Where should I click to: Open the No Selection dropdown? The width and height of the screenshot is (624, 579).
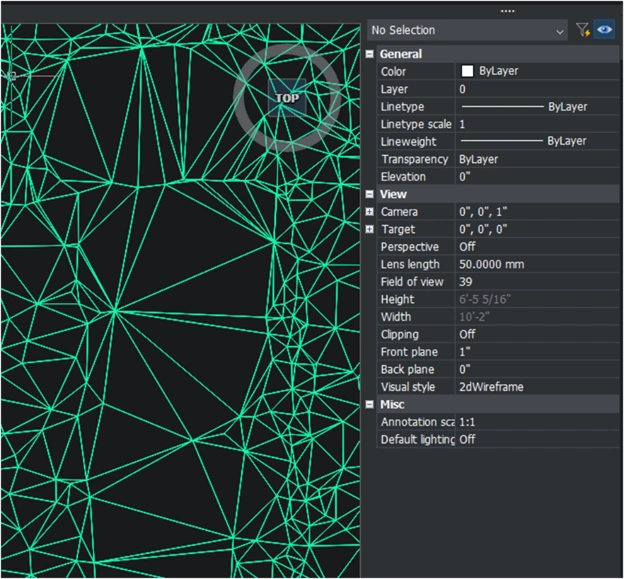pyautogui.click(x=467, y=30)
